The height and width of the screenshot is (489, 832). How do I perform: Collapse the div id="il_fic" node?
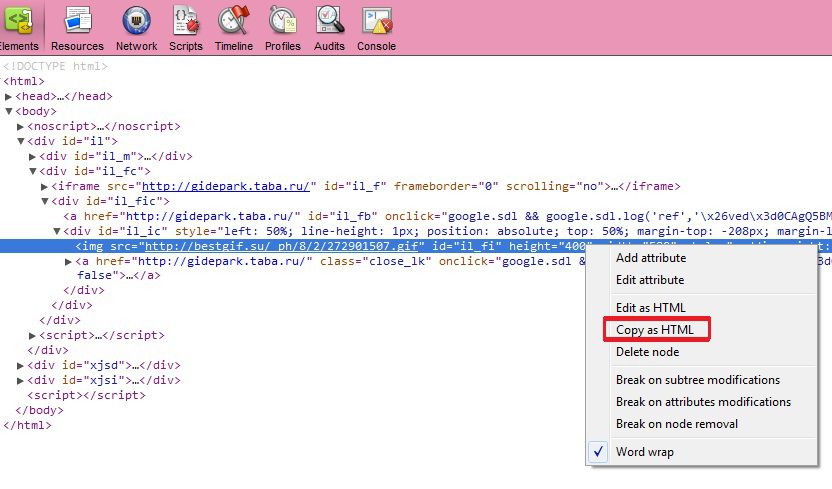click(45, 202)
